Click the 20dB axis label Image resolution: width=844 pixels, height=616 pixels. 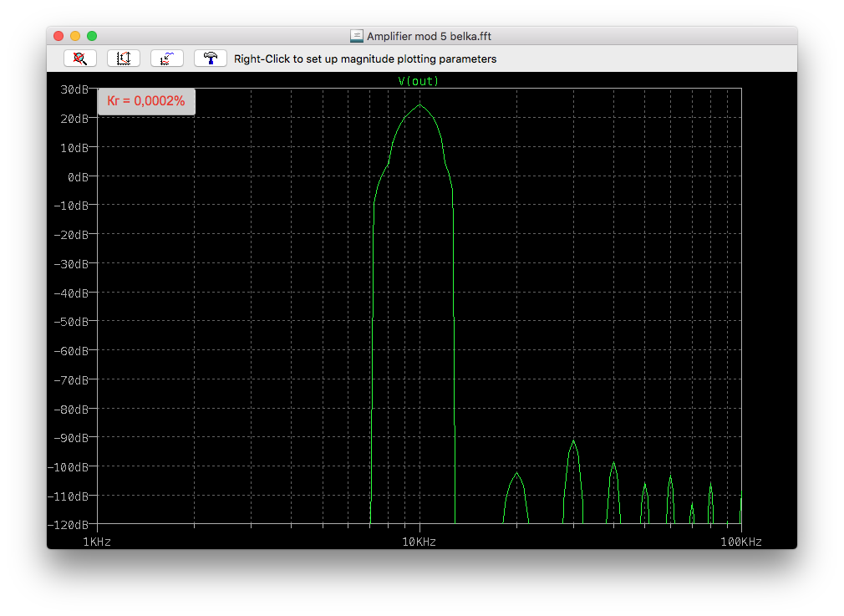(74, 119)
